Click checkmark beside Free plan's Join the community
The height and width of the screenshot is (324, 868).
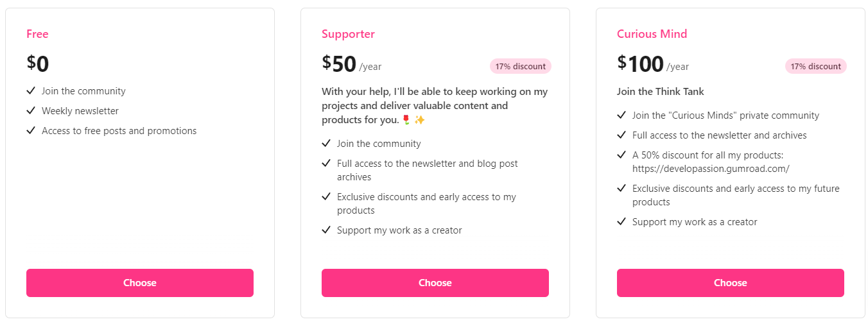tap(31, 91)
